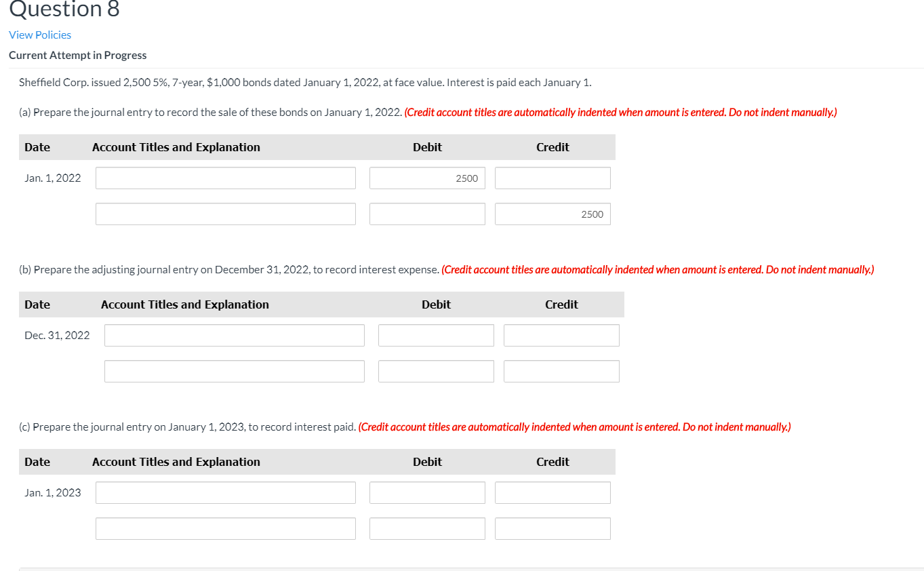Click the Current Attempt in Progress label
Viewport: 924px width, 571px height.
[x=77, y=55]
